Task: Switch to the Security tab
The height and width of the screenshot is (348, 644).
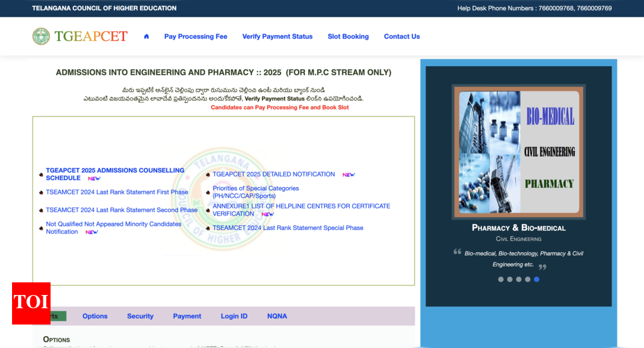Action: (x=140, y=316)
